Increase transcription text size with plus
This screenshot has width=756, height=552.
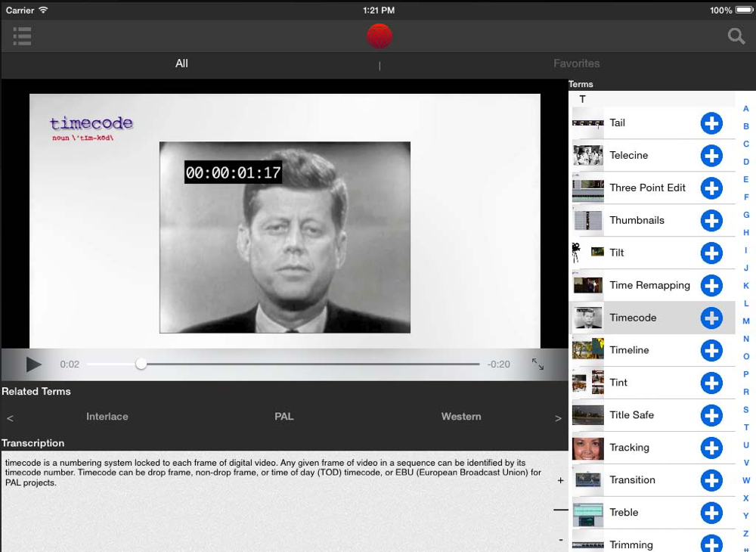tap(560, 480)
